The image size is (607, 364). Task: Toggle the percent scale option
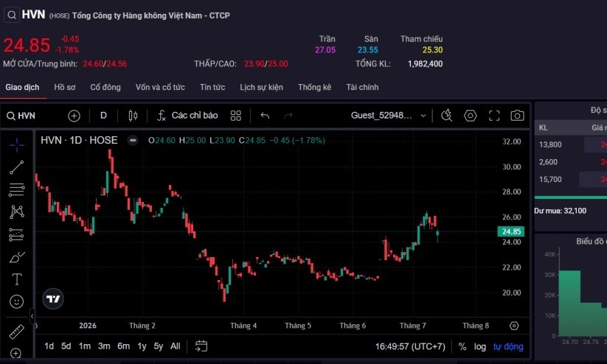462,346
